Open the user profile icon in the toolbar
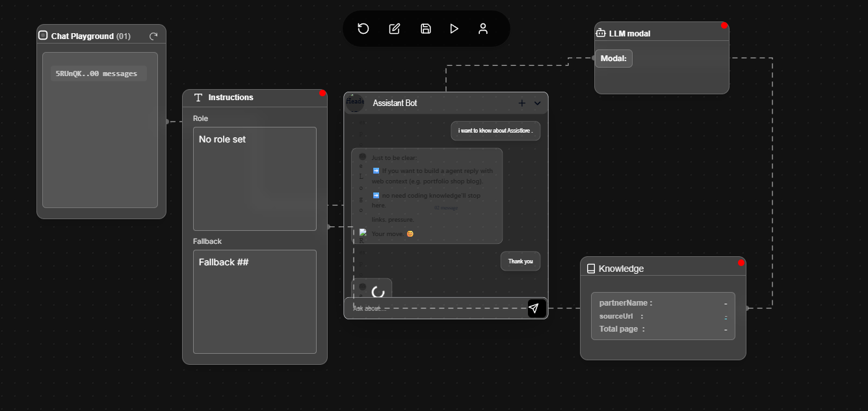This screenshot has height=411, width=868. tap(483, 29)
